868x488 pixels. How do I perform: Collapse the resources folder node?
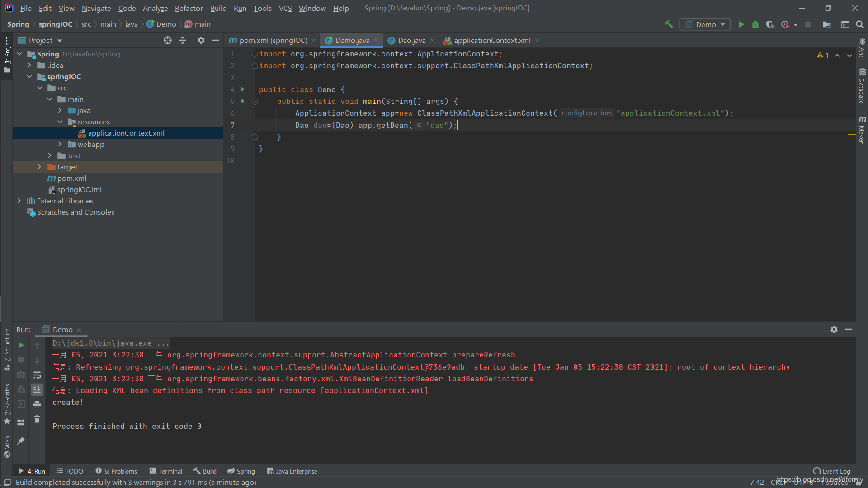pyautogui.click(x=60, y=122)
